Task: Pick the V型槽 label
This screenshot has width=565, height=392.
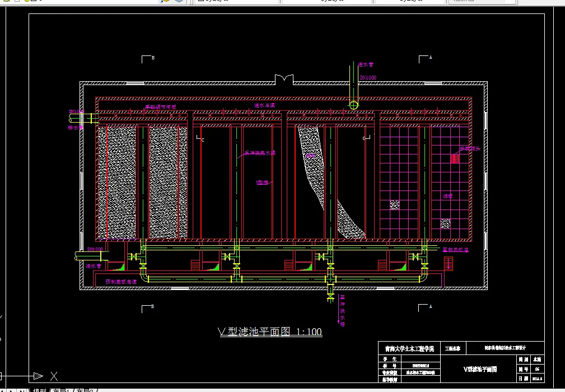Action: 262,183
